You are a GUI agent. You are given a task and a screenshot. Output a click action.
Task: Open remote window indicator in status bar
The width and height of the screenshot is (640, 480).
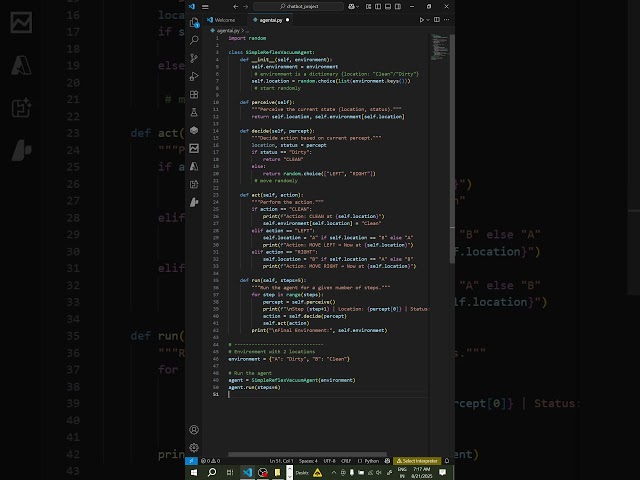(x=191, y=461)
